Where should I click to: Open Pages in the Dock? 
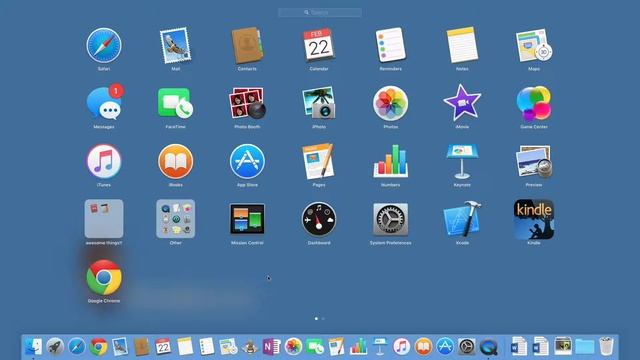337,347
